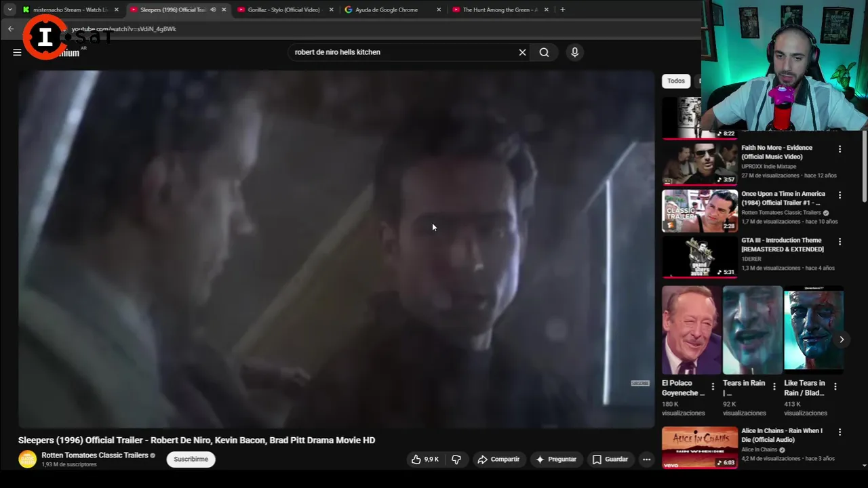Open Alice In Chains - Rain When I Die title
868x488 pixels.
point(782,435)
